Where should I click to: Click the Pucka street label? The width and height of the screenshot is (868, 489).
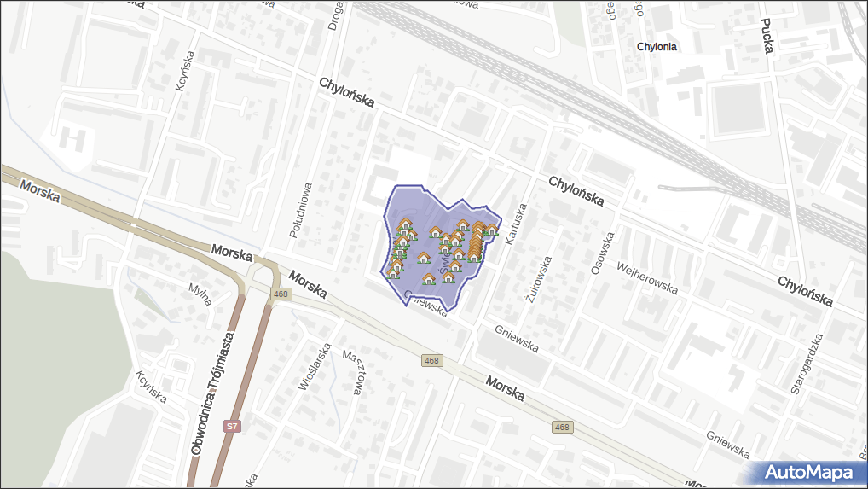tap(767, 36)
